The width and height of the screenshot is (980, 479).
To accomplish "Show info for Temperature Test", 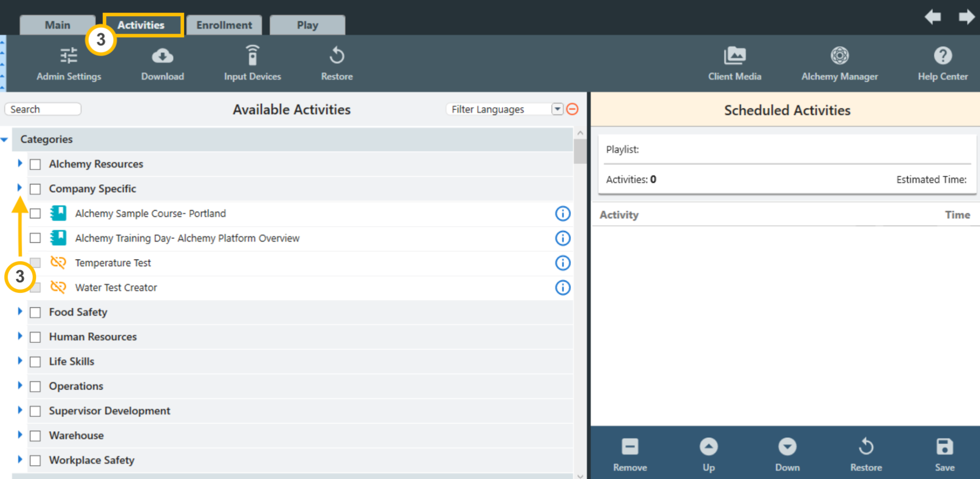I will coord(563,263).
